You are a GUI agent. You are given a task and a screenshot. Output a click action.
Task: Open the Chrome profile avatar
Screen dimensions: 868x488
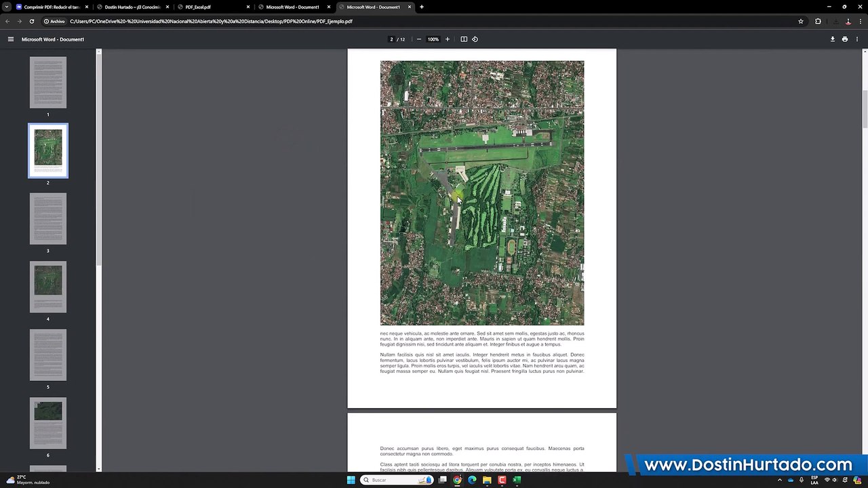848,21
